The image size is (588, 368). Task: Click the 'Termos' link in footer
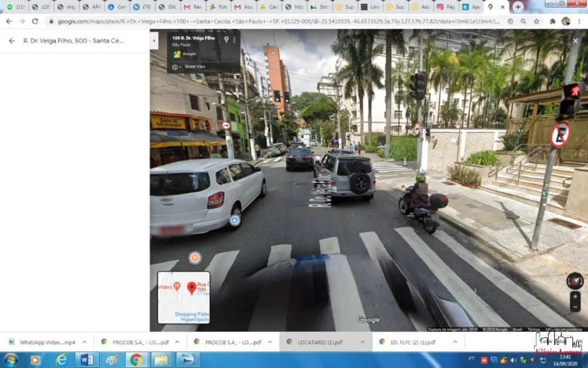pyautogui.click(x=533, y=329)
